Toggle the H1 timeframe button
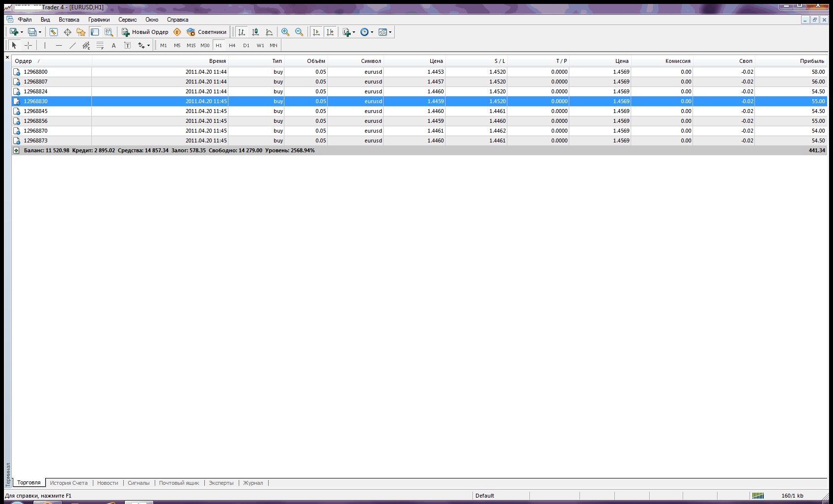The width and height of the screenshot is (833, 504). click(219, 45)
